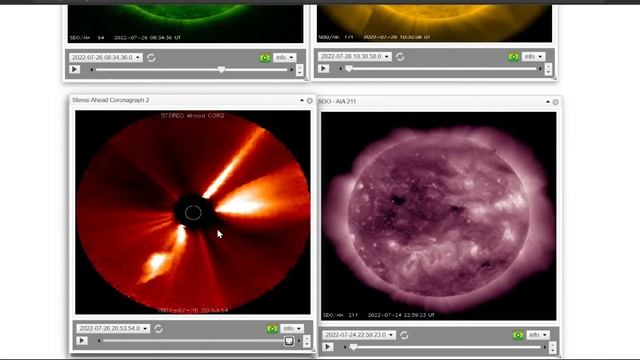Step forward one frame in AIA 171 panel

click(540, 69)
